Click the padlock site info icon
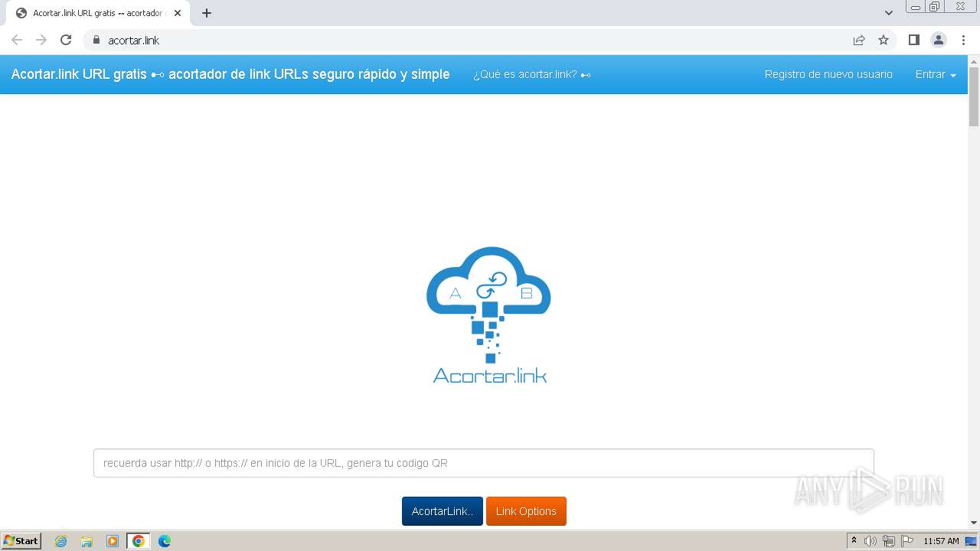Screen dimensions: 980x551 pyautogui.click(x=96, y=40)
